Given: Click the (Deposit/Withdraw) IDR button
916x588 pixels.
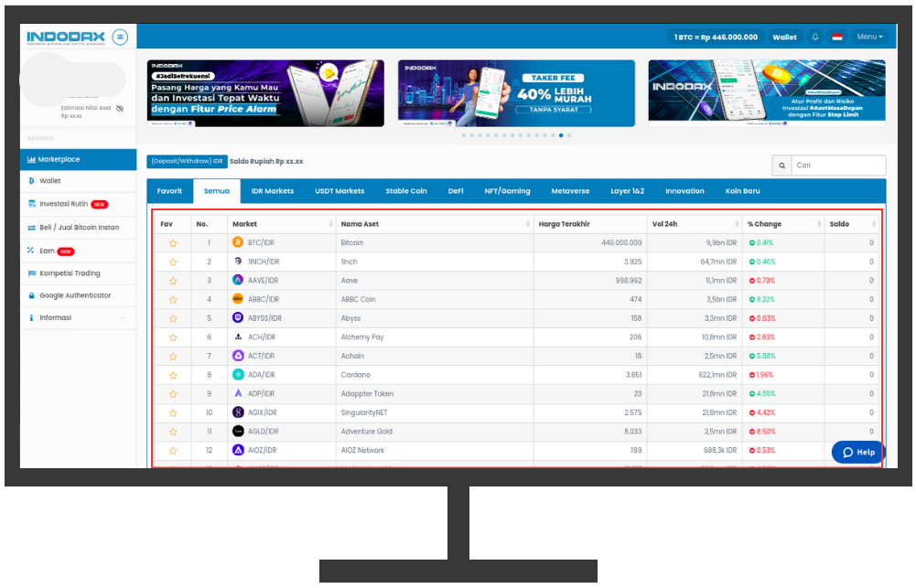Looking at the screenshot, I should click(187, 162).
